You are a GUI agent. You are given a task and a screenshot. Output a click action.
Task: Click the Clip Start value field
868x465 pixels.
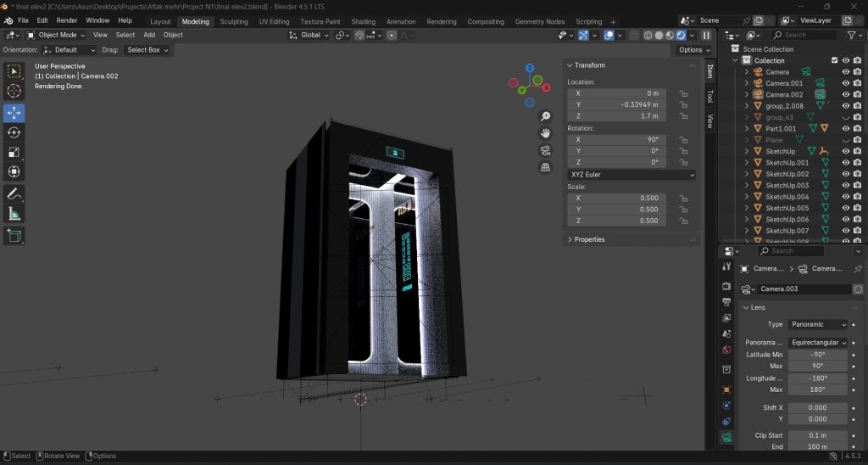[x=818, y=435]
